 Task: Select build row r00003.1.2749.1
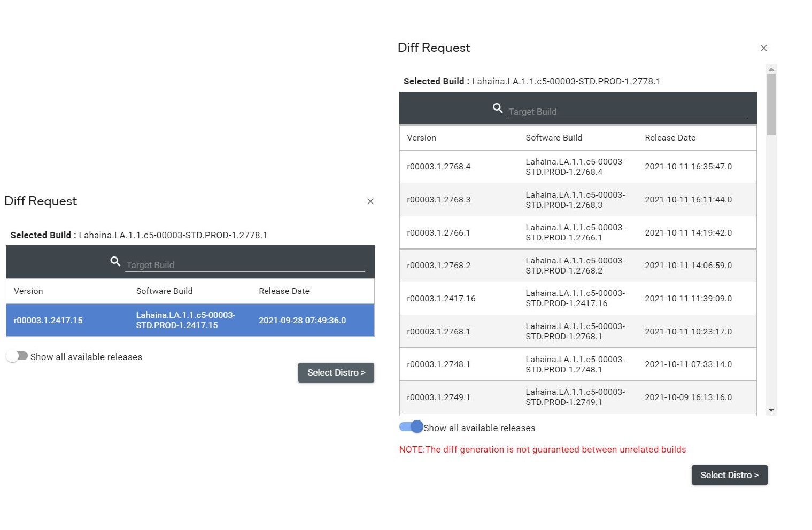pos(577,397)
